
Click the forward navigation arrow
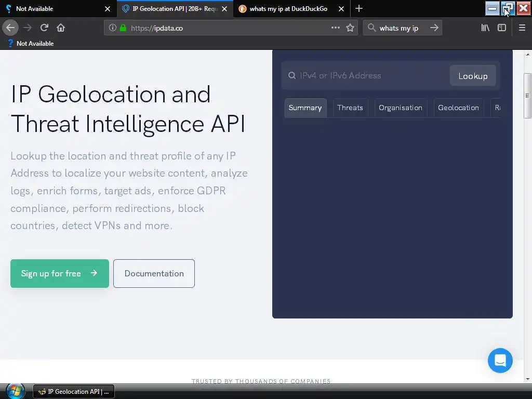28,28
